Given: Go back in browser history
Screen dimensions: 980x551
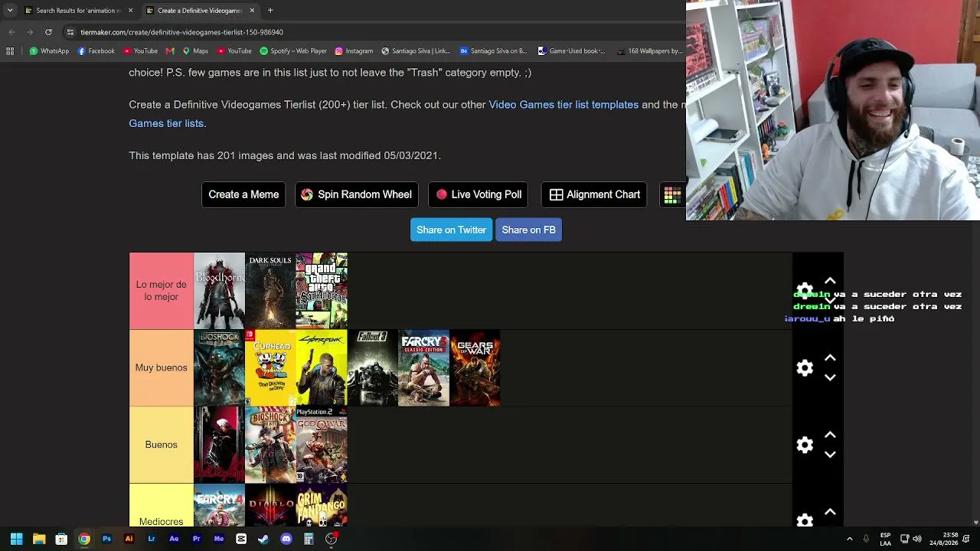Looking at the screenshot, I should coord(11,32).
